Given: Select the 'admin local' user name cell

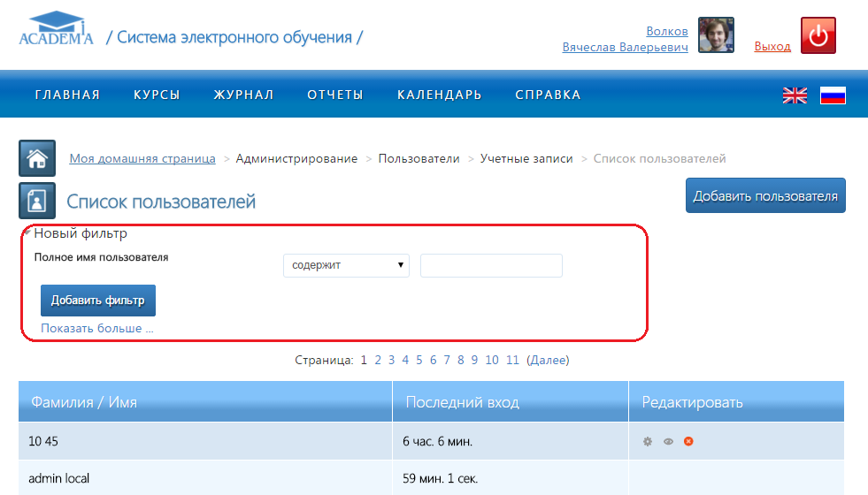Looking at the screenshot, I should coord(205,478).
